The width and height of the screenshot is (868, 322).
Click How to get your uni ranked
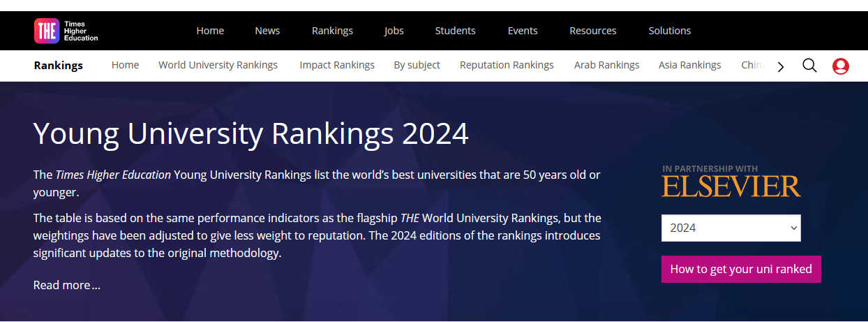pyautogui.click(x=741, y=270)
